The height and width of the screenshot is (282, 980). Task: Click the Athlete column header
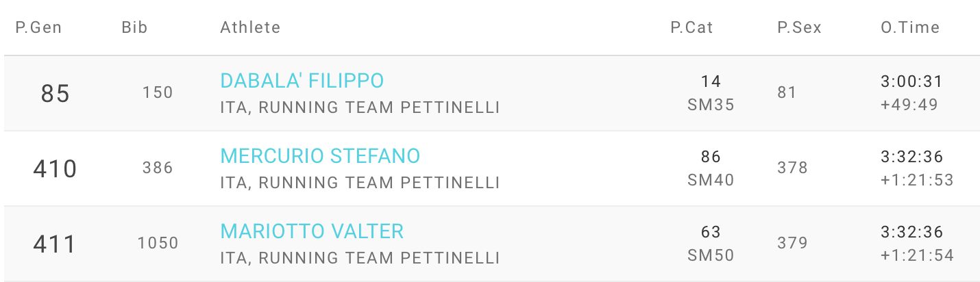coord(250,28)
